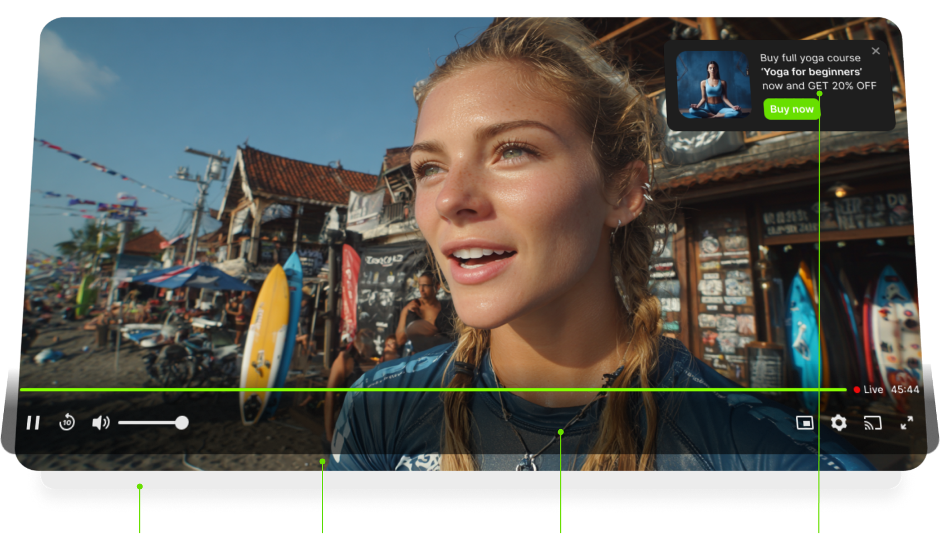Click the 45:44 time display

905,390
